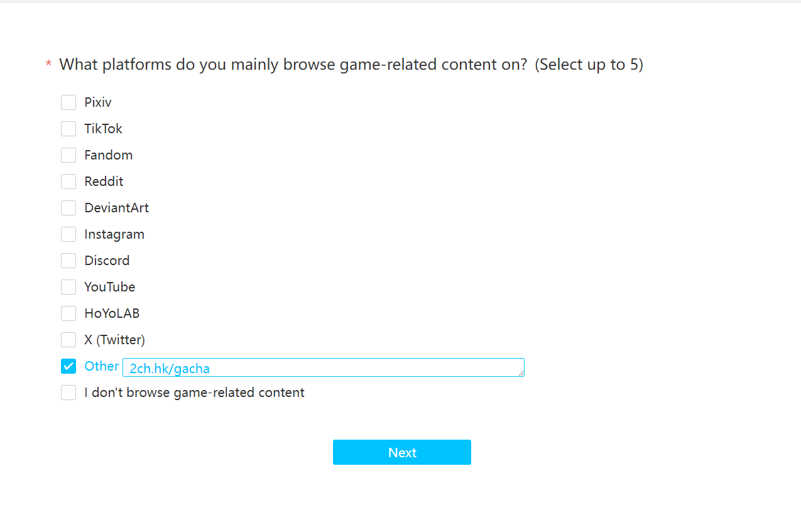Enable the Reddit checkbox

(x=68, y=182)
